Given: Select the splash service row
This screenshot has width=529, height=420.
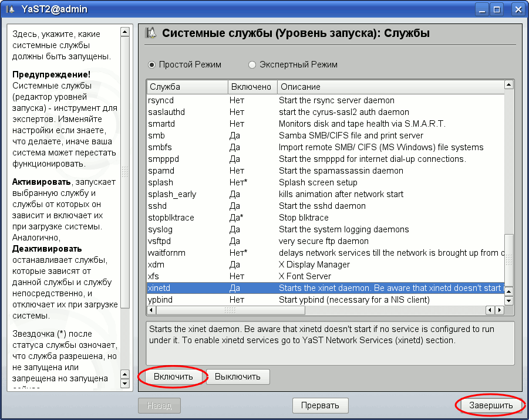Looking at the screenshot, I should 326,182.
